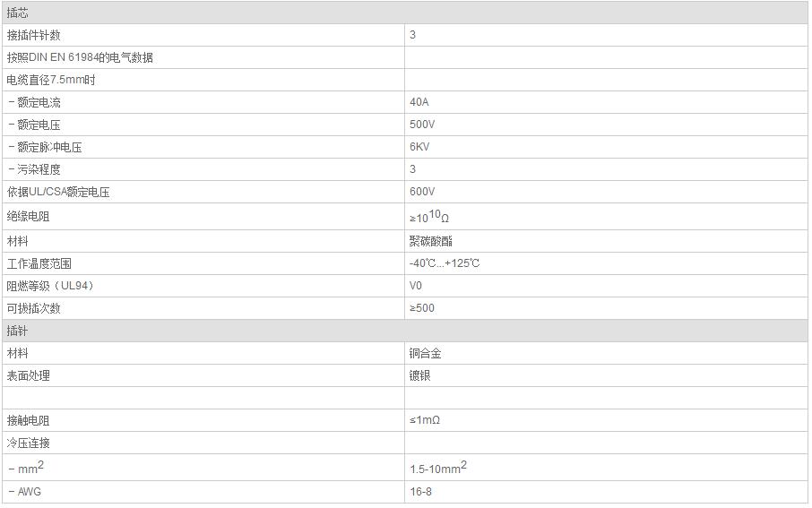
Task: Select the ≥500 mating cycles value
Action: tap(422, 308)
